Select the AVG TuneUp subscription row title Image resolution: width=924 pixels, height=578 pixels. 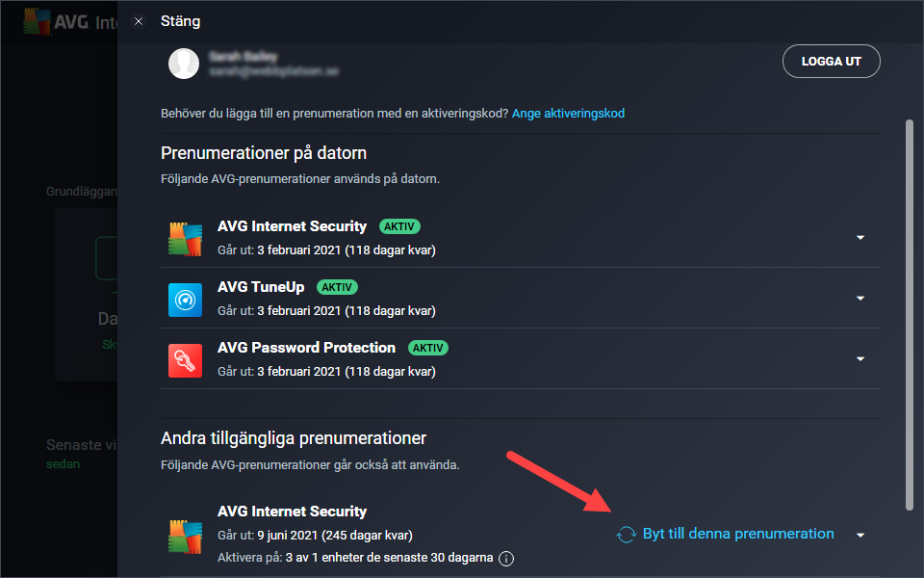(x=261, y=287)
